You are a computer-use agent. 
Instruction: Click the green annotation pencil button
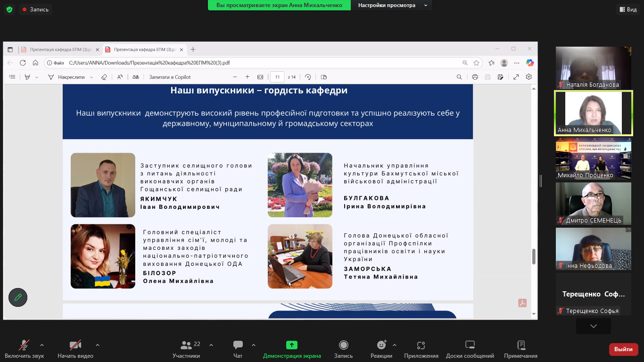(x=18, y=297)
